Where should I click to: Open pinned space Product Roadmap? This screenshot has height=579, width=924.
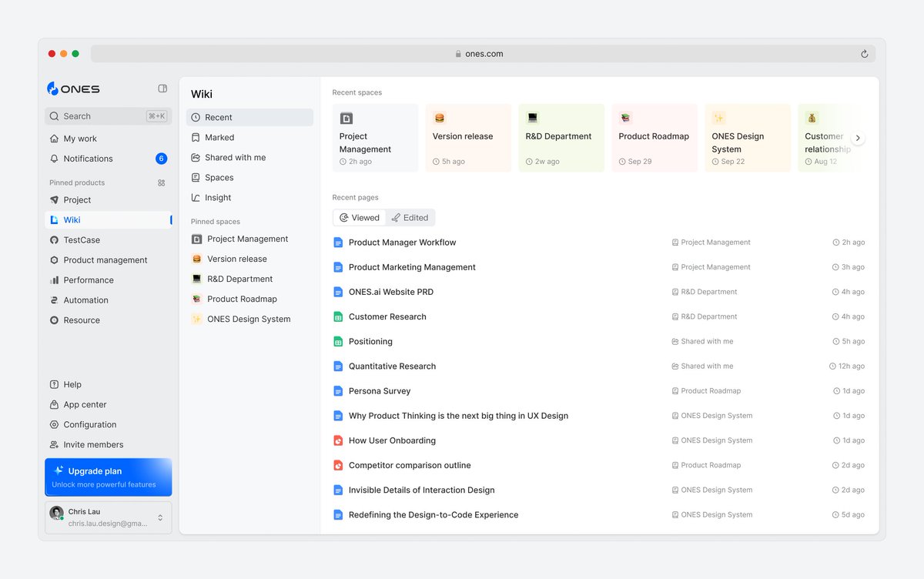pyautogui.click(x=249, y=299)
